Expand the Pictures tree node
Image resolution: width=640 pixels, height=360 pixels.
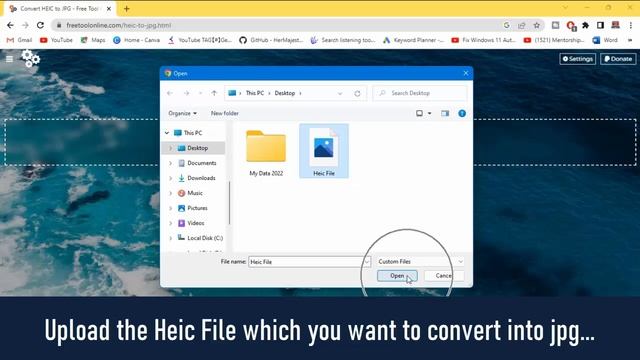171,208
